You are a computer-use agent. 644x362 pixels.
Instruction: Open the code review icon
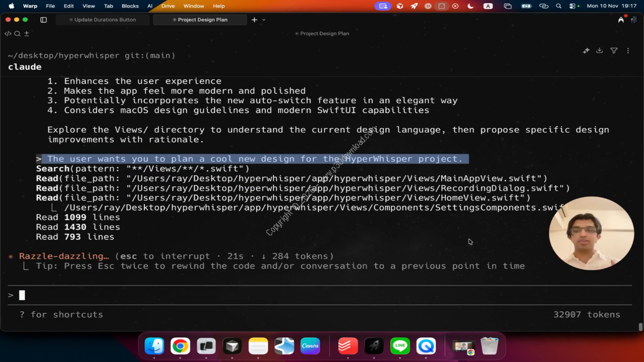pyautogui.click(x=8, y=34)
